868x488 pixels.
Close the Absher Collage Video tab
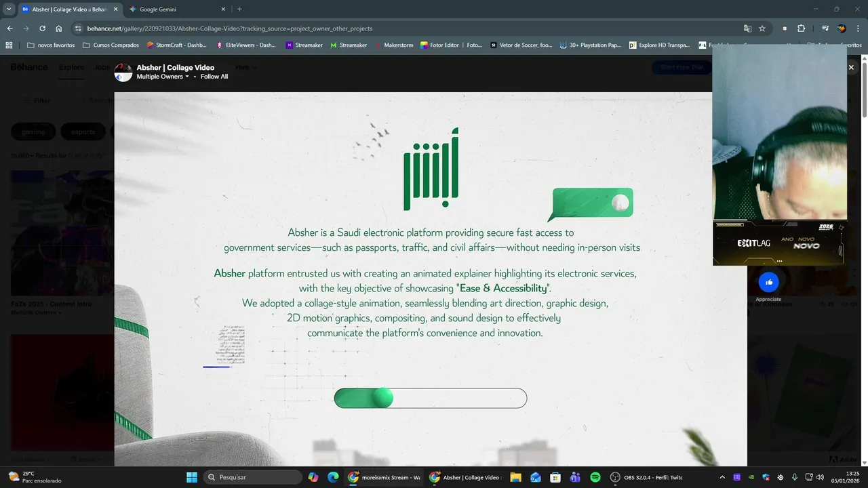click(115, 9)
